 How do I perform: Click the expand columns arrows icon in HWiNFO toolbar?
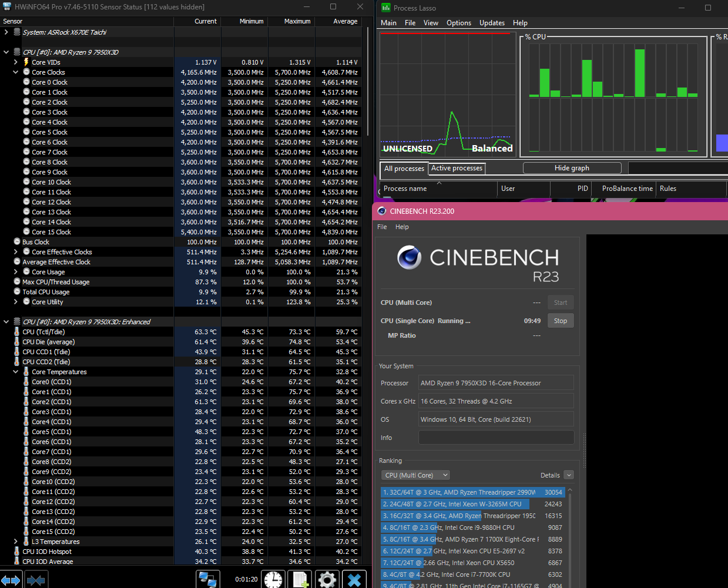(x=11, y=580)
